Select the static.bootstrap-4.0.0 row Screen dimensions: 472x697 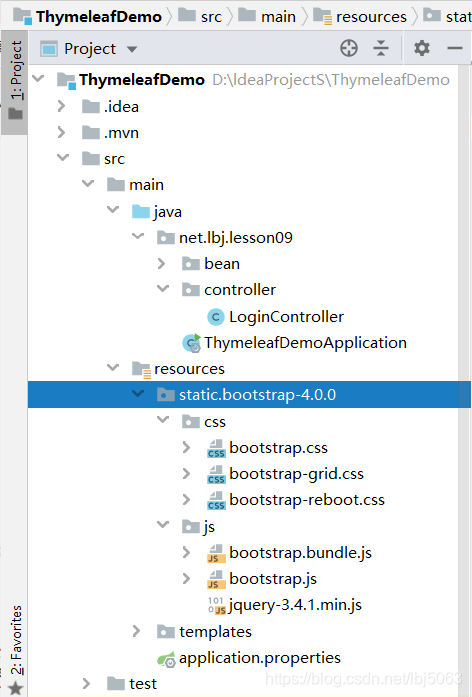(249, 394)
